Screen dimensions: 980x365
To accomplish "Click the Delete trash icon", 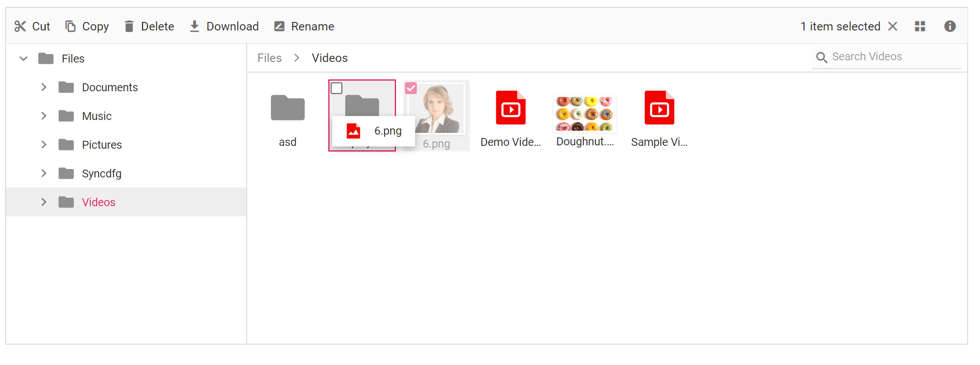I will coord(129,26).
